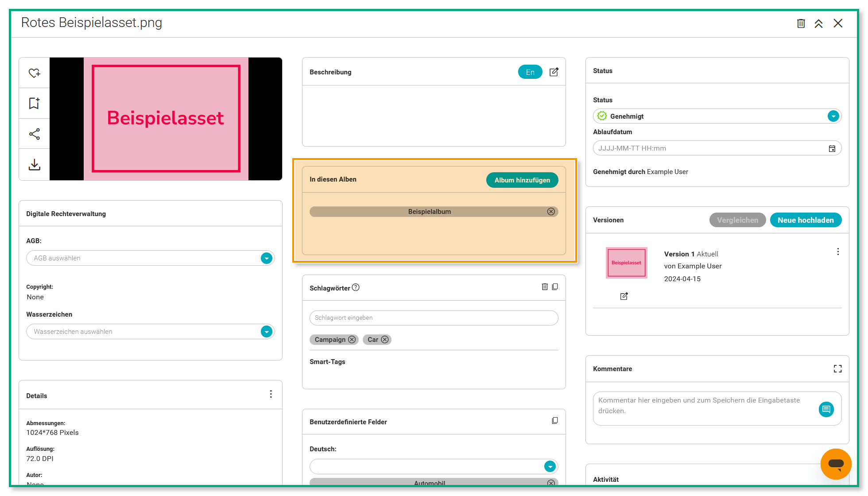Click the 72.0 DPI value
This screenshot has width=868, height=496.
tap(40, 459)
